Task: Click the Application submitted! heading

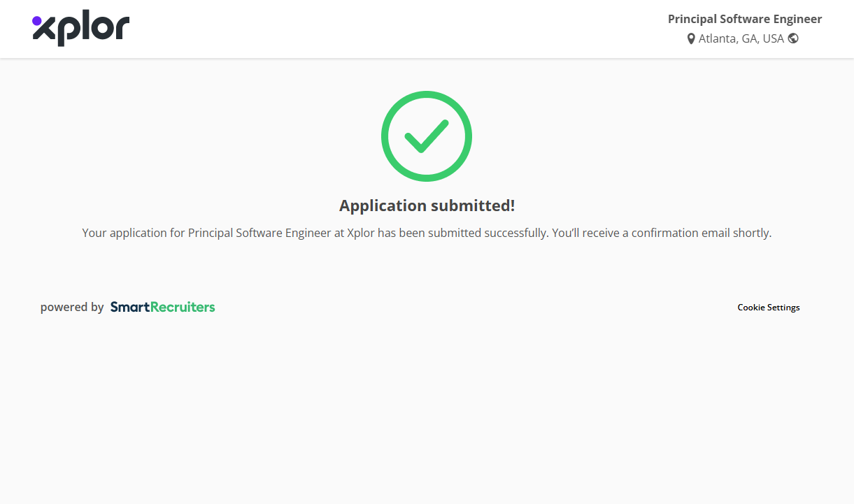Action: (x=427, y=206)
